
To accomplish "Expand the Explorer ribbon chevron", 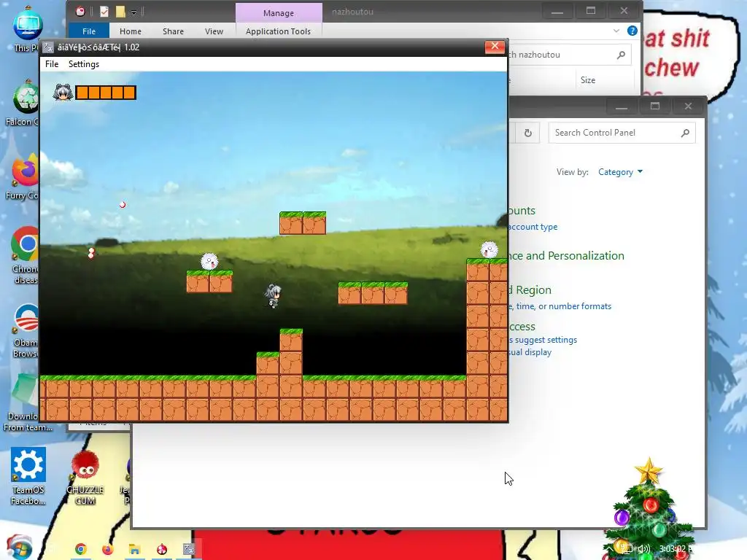I will click(x=616, y=31).
